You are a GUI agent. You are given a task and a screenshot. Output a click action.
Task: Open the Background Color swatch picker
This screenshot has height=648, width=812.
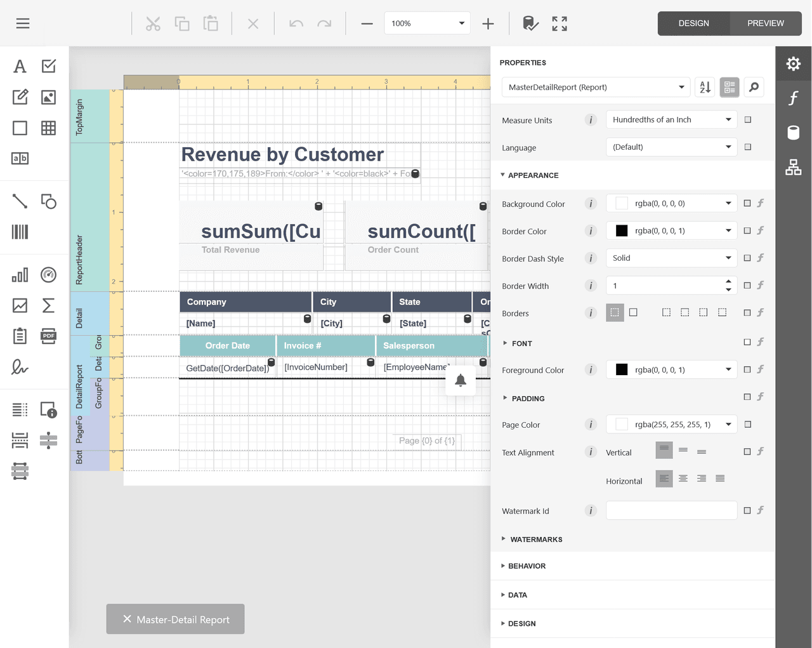tap(622, 203)
